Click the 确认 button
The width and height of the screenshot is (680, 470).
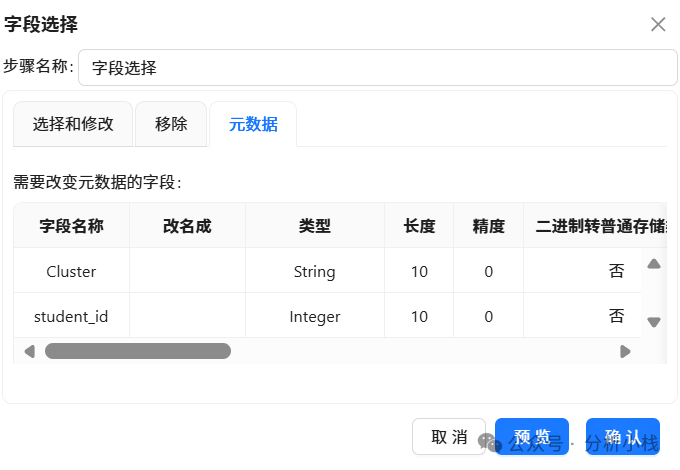pyautogui.click(x=623, y=437)
